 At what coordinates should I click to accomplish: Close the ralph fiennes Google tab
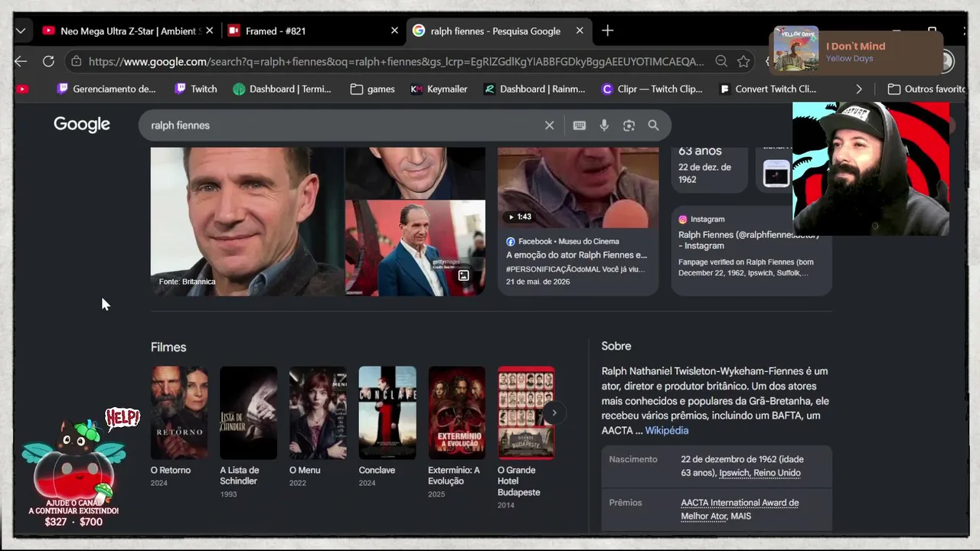click(580, 31)
